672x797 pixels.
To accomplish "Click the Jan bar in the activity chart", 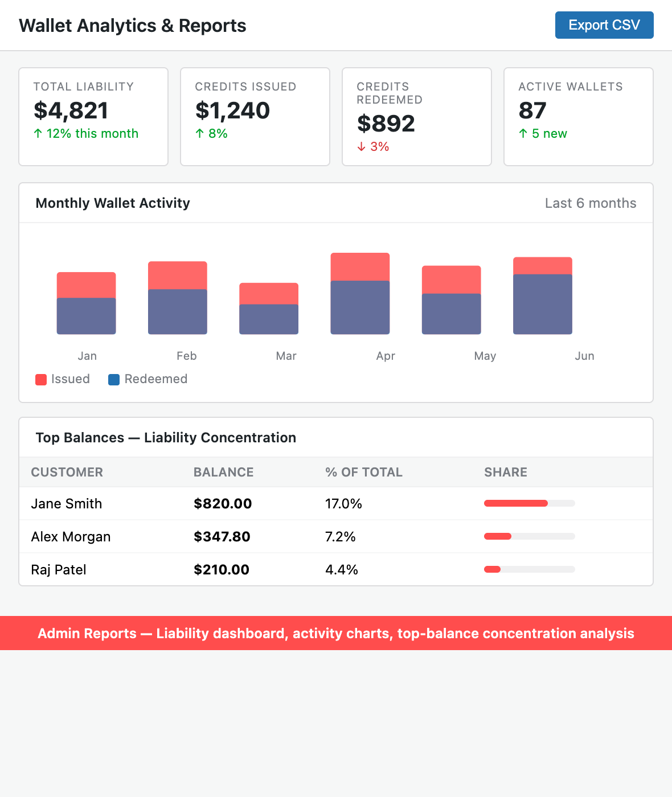I will pos(87,303).
